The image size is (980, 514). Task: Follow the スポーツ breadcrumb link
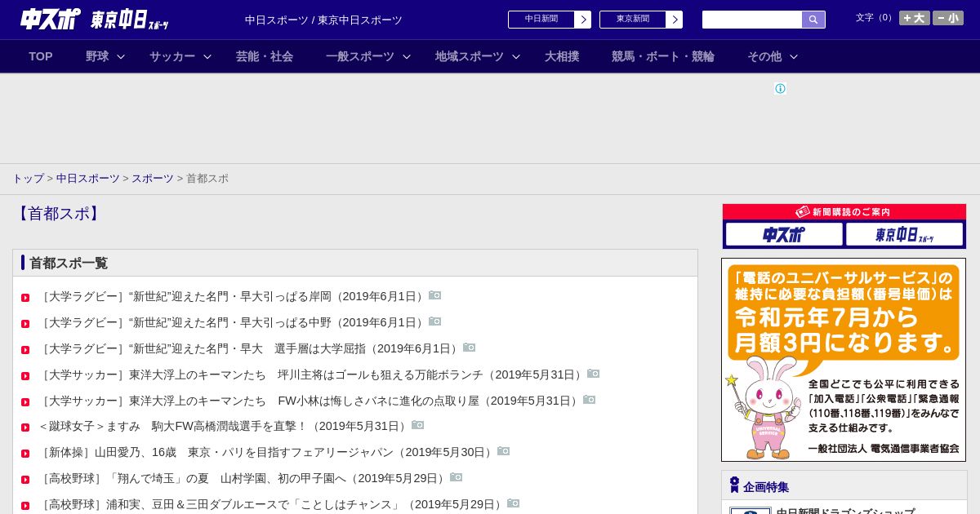click(x=153, y=179)
